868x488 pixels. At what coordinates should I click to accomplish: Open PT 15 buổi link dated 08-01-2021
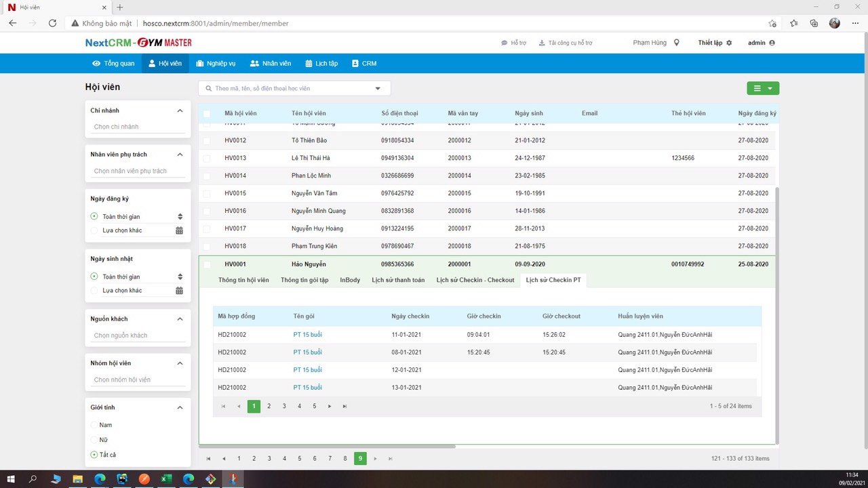(308, 352)
